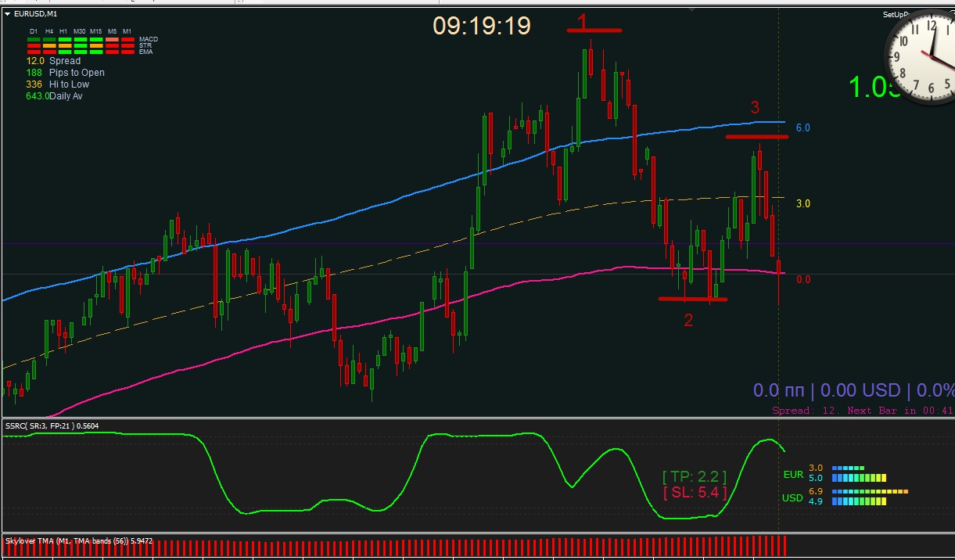Screen dimensions: 955x560
Task: Click the 336 value
Action: [34, 84]
